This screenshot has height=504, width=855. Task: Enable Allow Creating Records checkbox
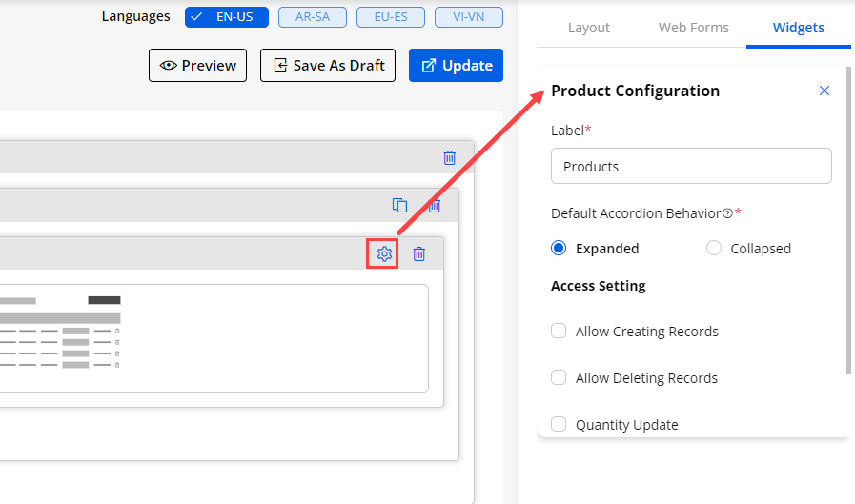click(560, 332)
